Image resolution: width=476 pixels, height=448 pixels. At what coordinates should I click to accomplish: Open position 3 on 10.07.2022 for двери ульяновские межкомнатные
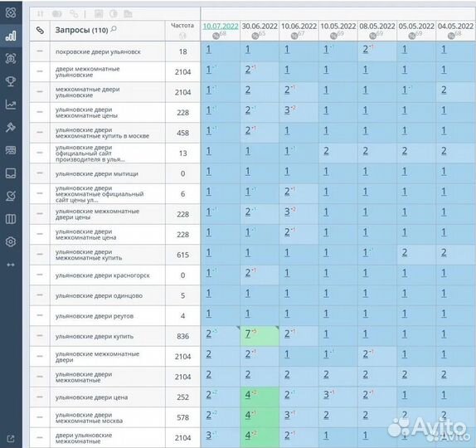(208, 436)
